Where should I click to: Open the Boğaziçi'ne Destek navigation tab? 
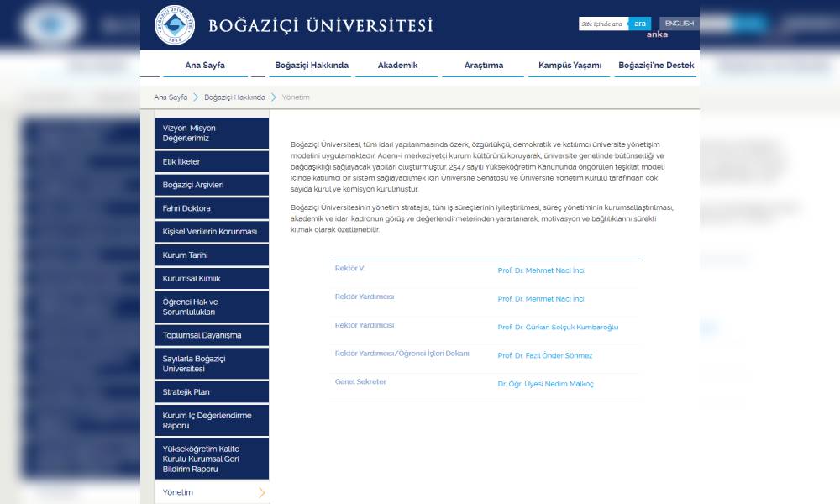pyautogui.click(x=656, y=66)
